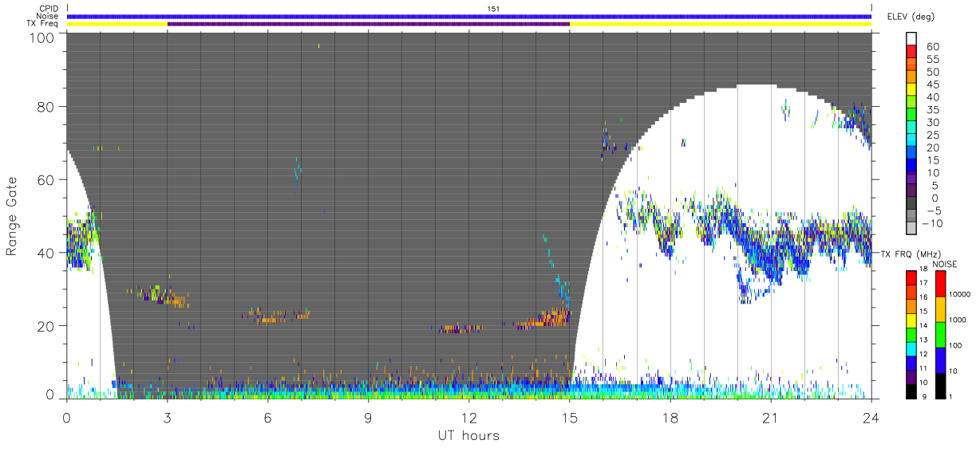980x452 pixels.
Task: Pick the yellow 1000–10000 NOISE colorbar segment
Action: pyautogui.click(x=941, y=309)
